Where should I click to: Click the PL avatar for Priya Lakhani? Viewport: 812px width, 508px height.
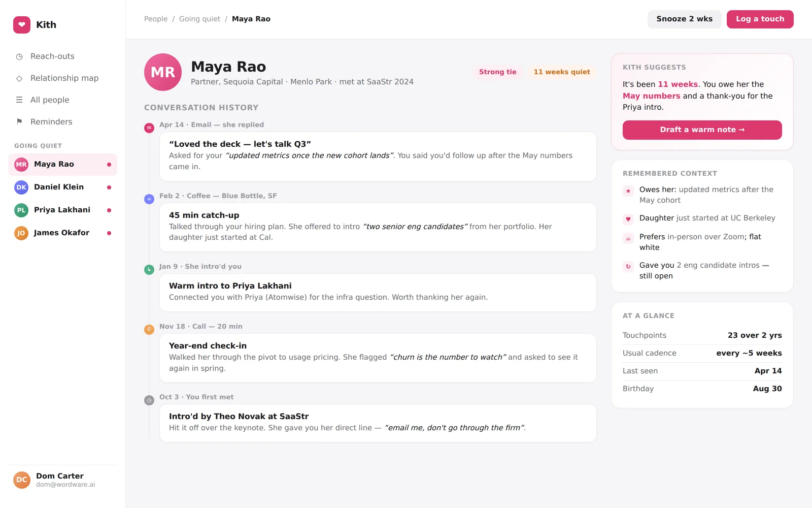(21, 210)
